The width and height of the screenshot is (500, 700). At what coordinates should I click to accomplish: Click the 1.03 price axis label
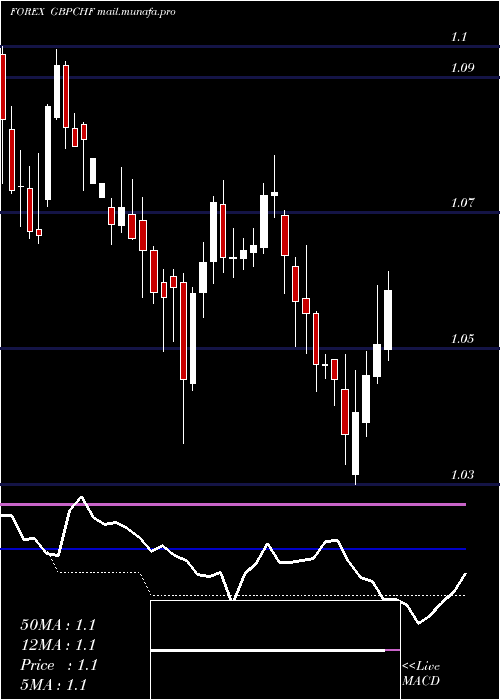click(x=462, y=475)
